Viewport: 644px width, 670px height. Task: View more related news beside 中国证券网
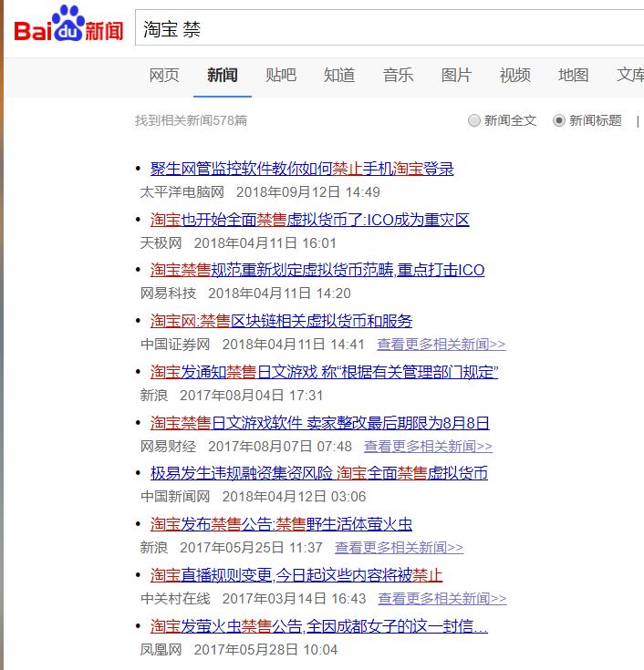coord(441,345)
